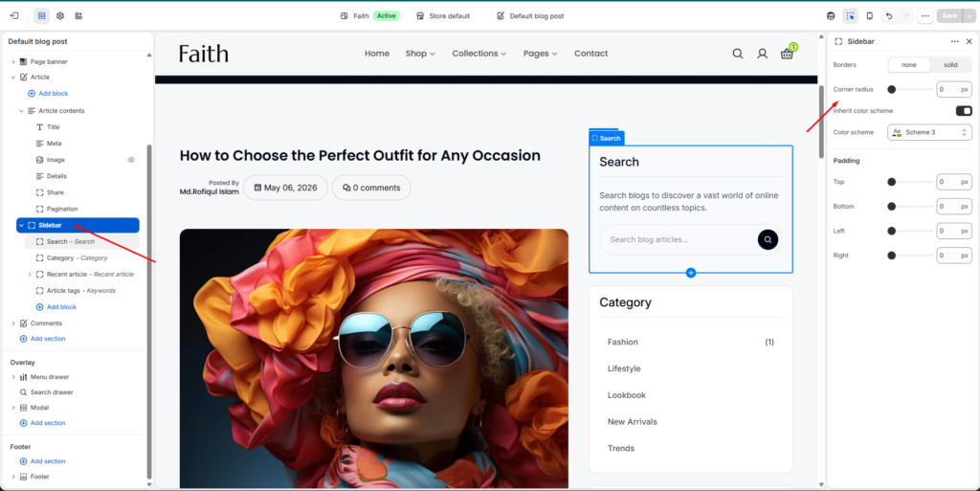Screen dimensions: 980x491
Task: Expand the Modal overlay section
Action: click(13, 408)
